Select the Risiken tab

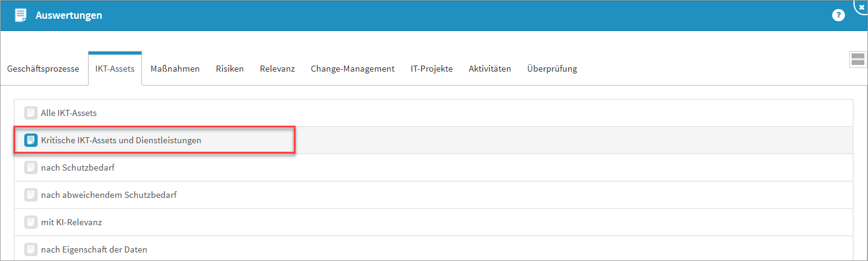coord(229,69)
